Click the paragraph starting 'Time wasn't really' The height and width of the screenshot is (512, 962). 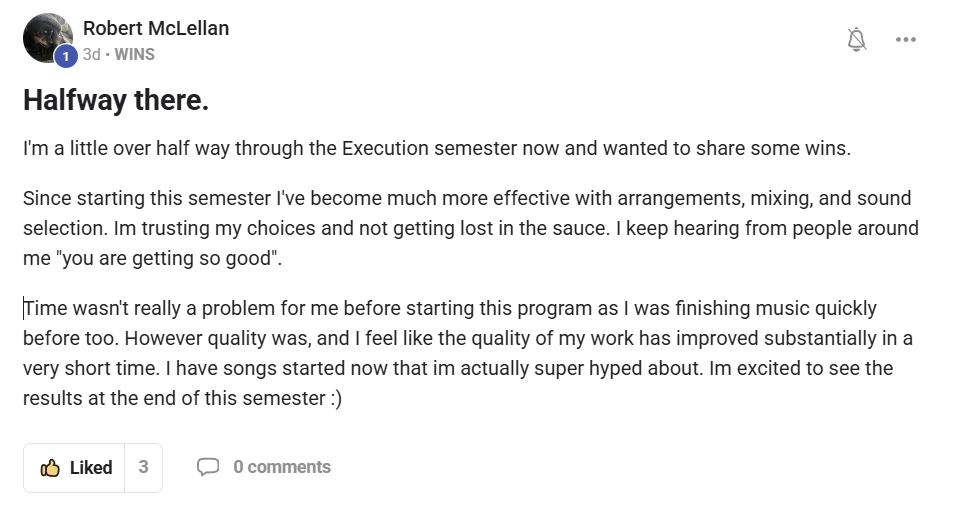(467, 353)
